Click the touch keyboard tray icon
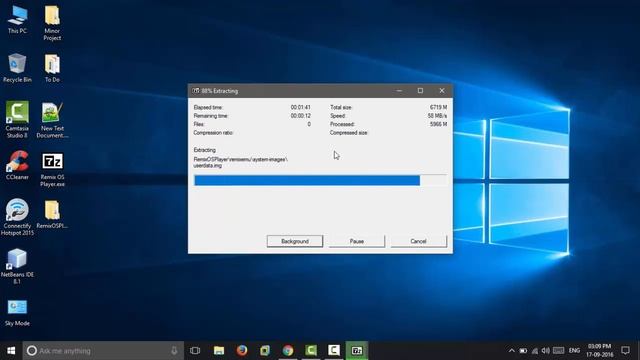 (558, 351)
